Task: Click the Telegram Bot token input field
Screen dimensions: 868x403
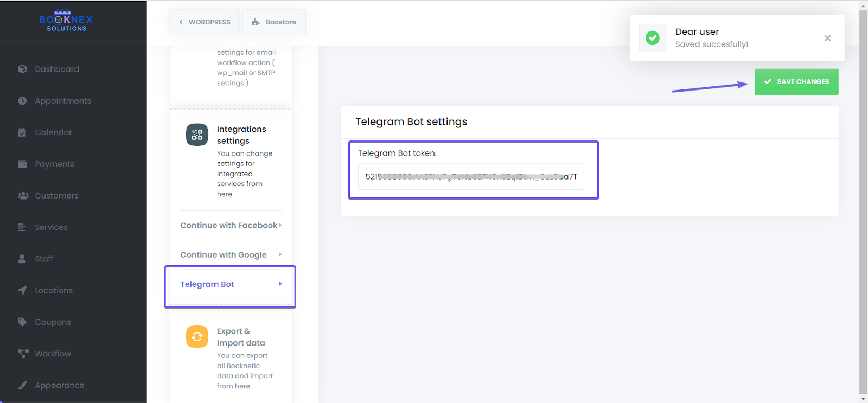Action: (x=470, y=177)
